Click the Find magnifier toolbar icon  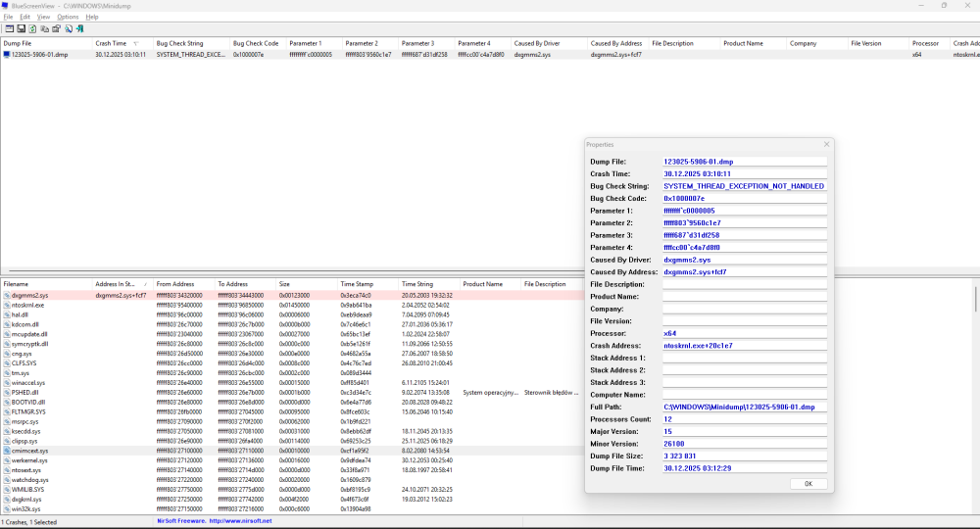pos(68,28)
